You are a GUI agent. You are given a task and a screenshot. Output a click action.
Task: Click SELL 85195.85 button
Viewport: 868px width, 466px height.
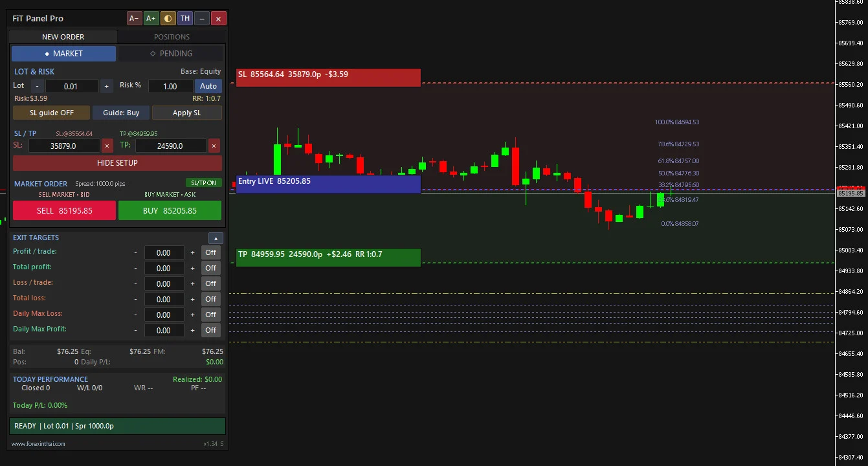pyautogui.click(x=64, y=210)
